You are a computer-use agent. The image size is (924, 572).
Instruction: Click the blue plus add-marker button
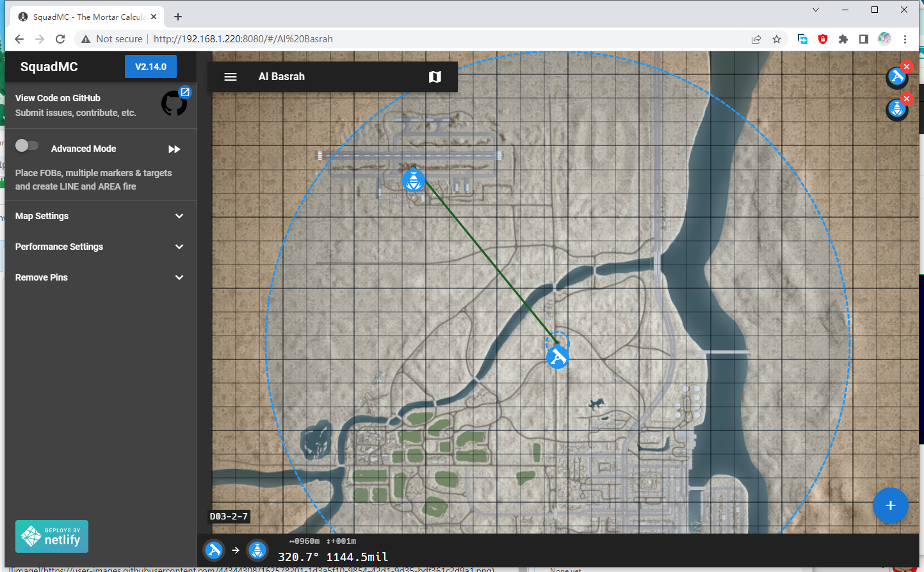point(890,505)
